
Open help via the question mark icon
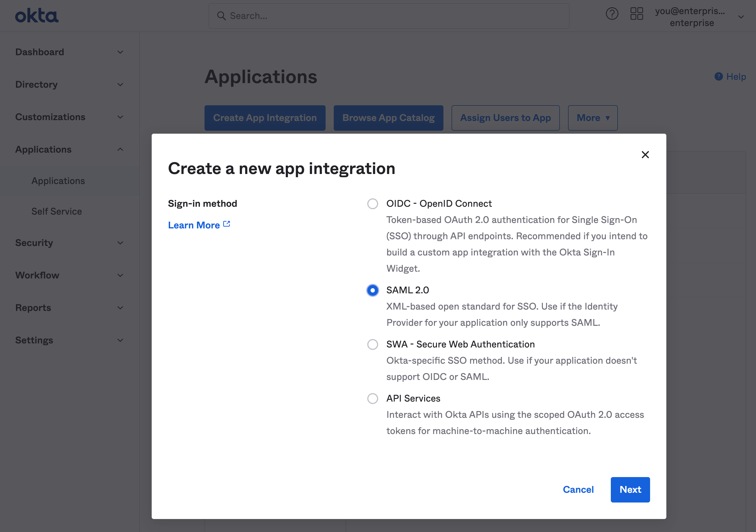click(612, 14)
